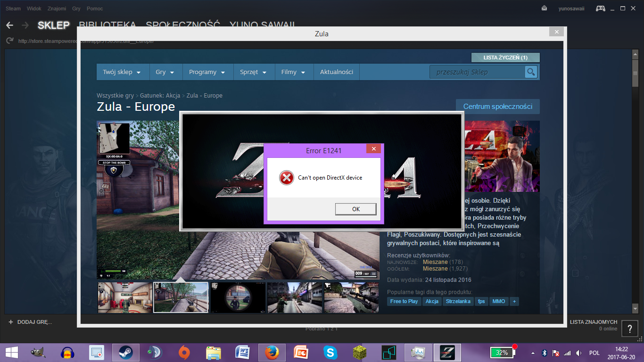The image size is (644, 362).
Task: Open the help question mark button
Action: tap(630, 329)
